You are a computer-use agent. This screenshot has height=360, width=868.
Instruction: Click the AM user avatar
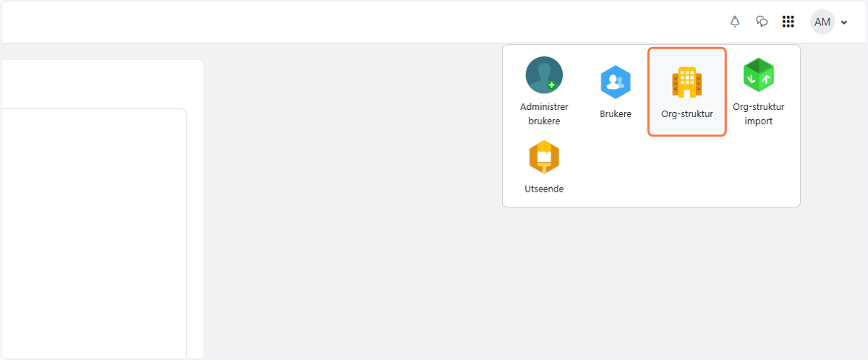point(822,22)
